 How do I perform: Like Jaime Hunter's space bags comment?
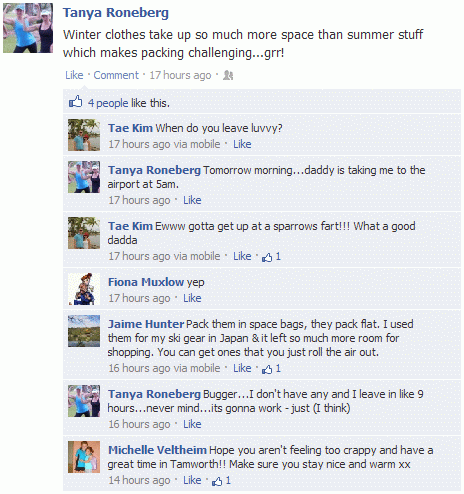coord(242,368)
